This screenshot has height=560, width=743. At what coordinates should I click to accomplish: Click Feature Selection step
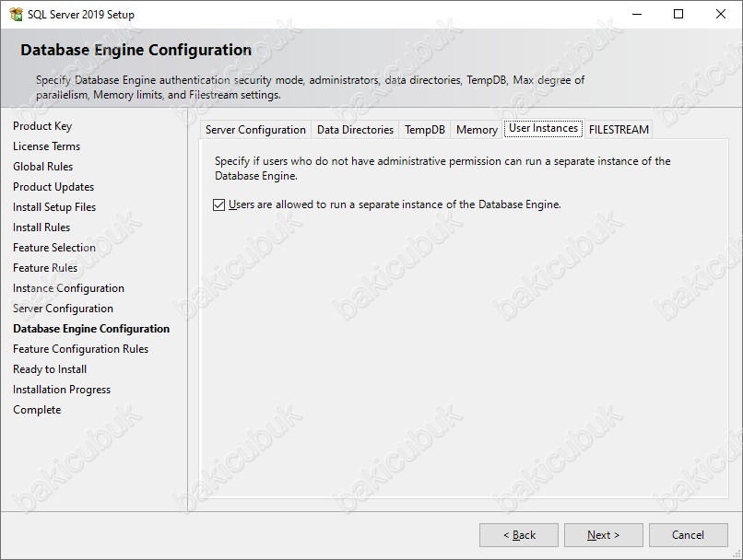(54, 248)
